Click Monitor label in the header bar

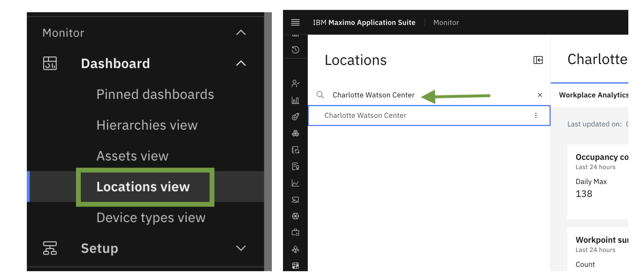pos(446,22)
